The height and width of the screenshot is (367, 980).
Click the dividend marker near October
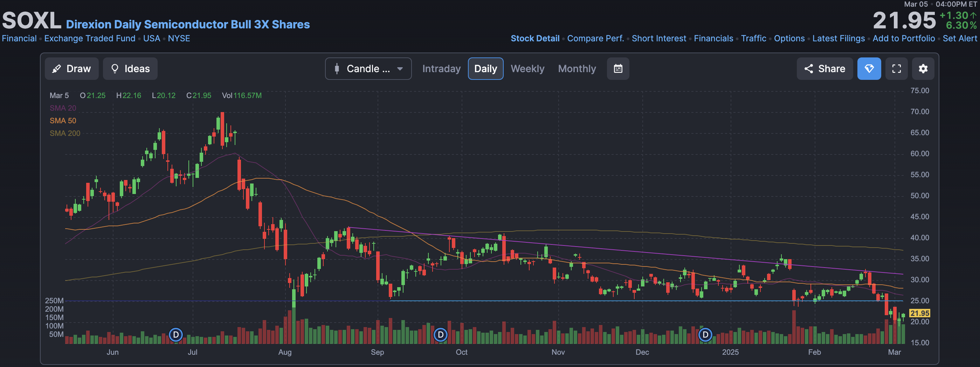coord(441,335)
